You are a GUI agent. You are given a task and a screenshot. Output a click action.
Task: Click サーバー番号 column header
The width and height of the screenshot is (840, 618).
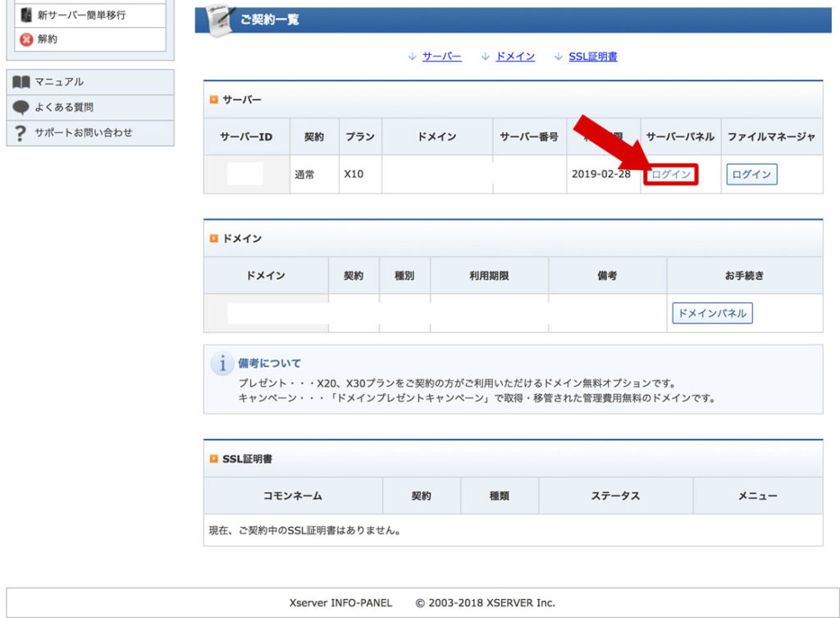(529, 137)
